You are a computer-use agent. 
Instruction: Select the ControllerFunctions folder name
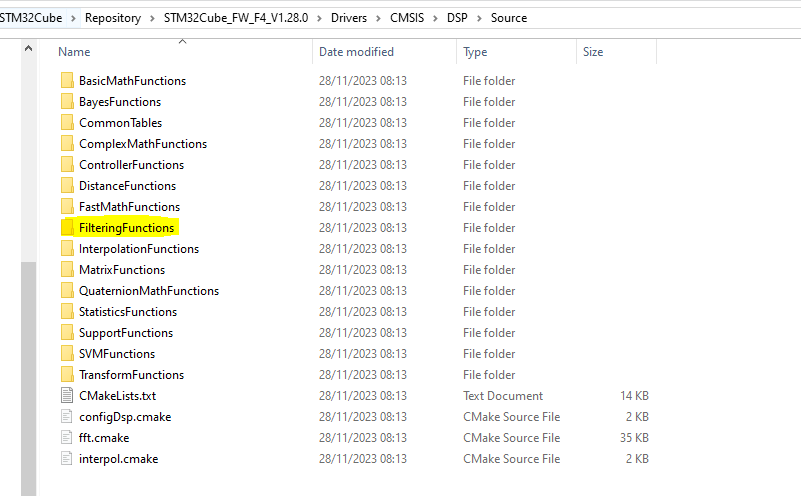point(131,164)
